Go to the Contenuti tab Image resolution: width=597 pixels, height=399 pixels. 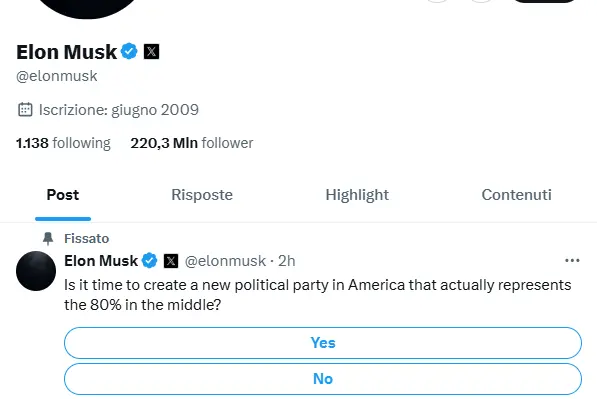pos(516,195)
